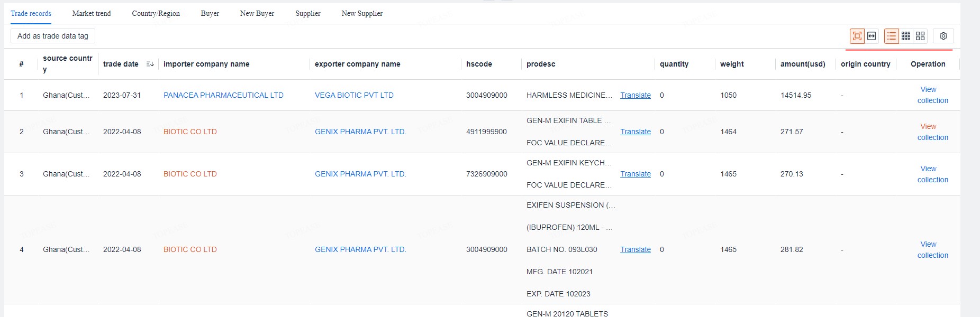The height and width of the screenshot is (317, 980).
Task: Click View for the row 1 record
Action: (x=928, y=89)
